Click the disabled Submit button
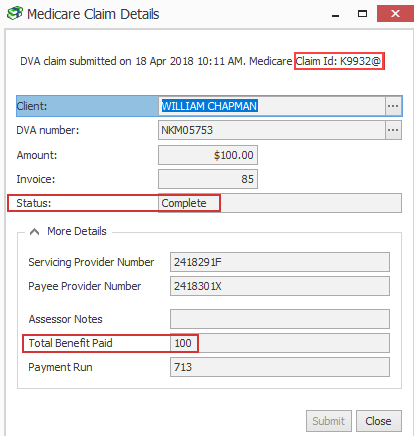Viewport: 414px width, 436px height. (x=329, y=421)
